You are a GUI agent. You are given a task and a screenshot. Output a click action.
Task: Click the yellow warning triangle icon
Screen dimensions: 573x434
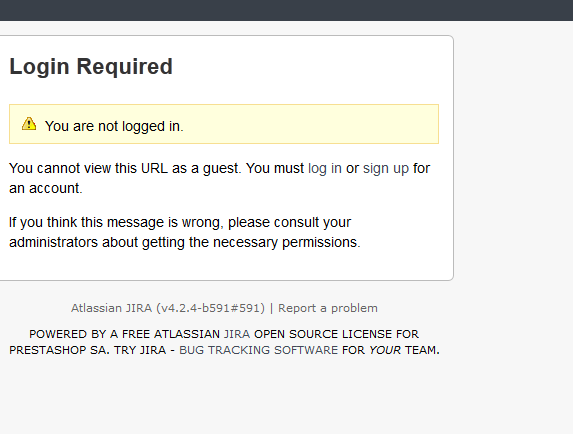[x=29, y=124]
